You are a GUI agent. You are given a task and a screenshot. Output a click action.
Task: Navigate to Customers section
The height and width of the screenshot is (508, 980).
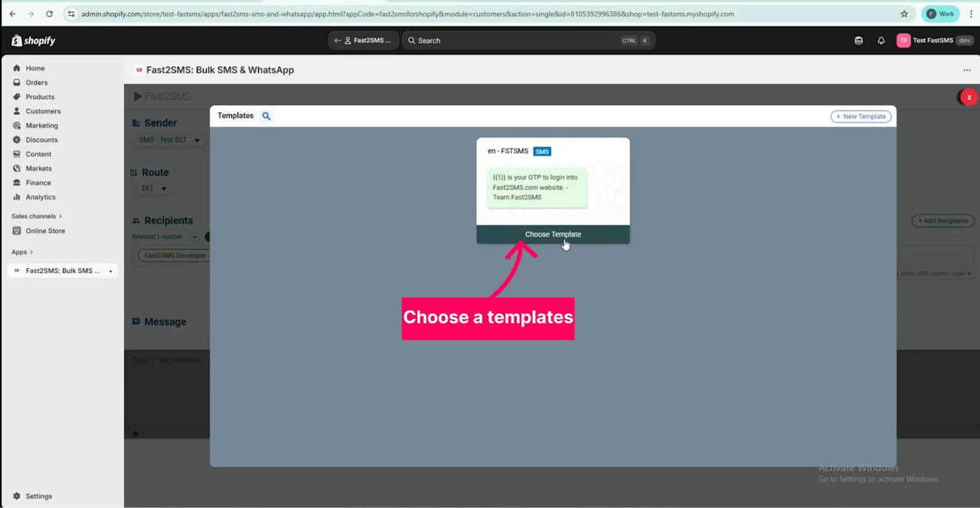click(x=43, y=111)
